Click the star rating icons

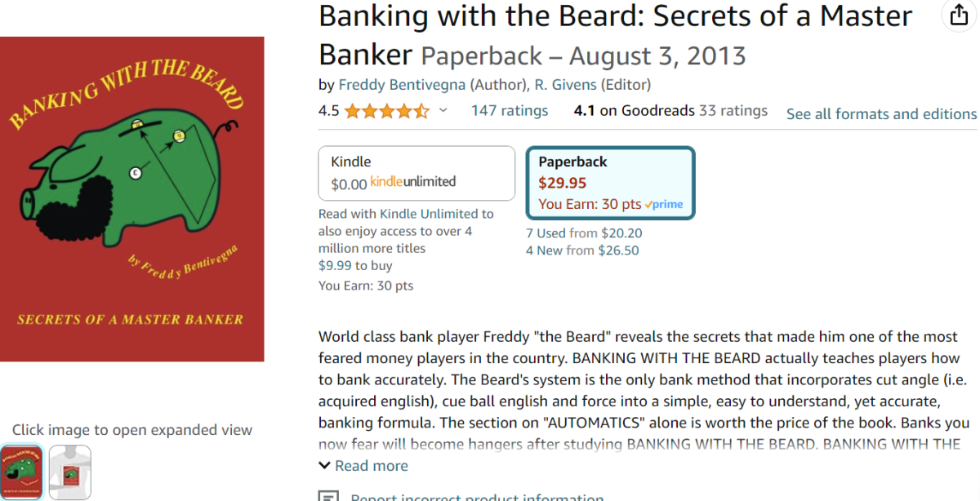(x=386, y=111)
